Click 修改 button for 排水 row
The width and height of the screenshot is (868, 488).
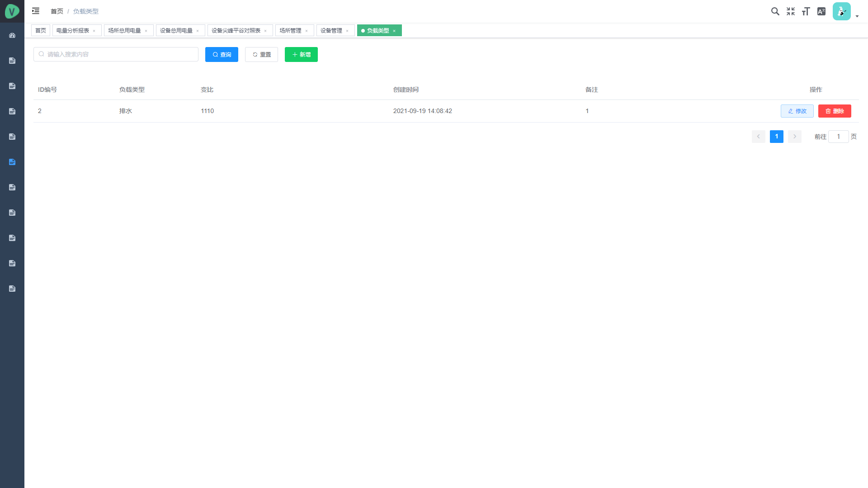[x=797, y=111]
